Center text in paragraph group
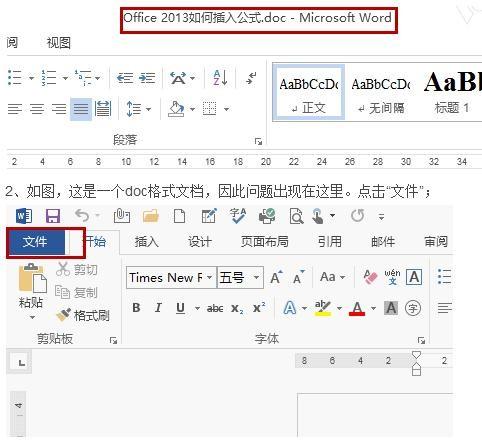 (37, 109)
